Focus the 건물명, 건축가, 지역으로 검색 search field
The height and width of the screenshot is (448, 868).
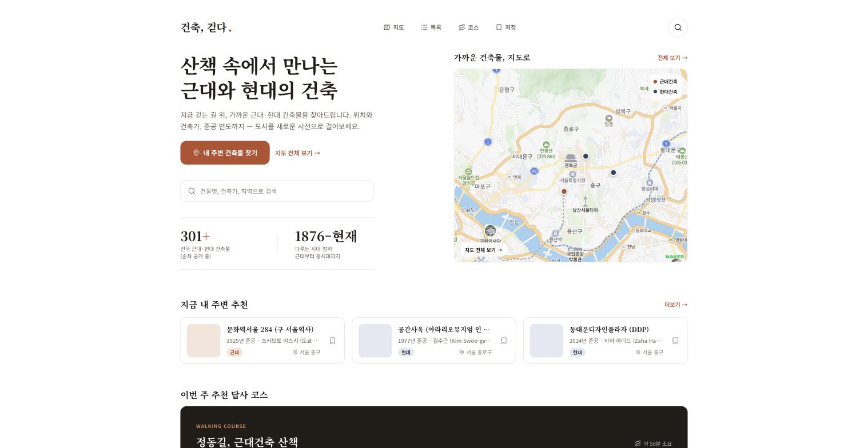277,191
